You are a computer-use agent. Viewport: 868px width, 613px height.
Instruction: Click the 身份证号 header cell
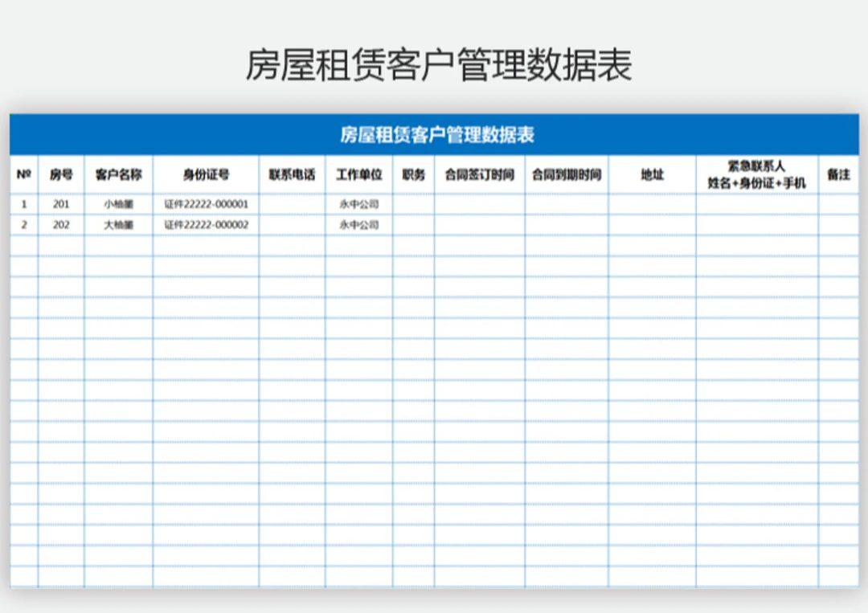(x=206, y=174)
